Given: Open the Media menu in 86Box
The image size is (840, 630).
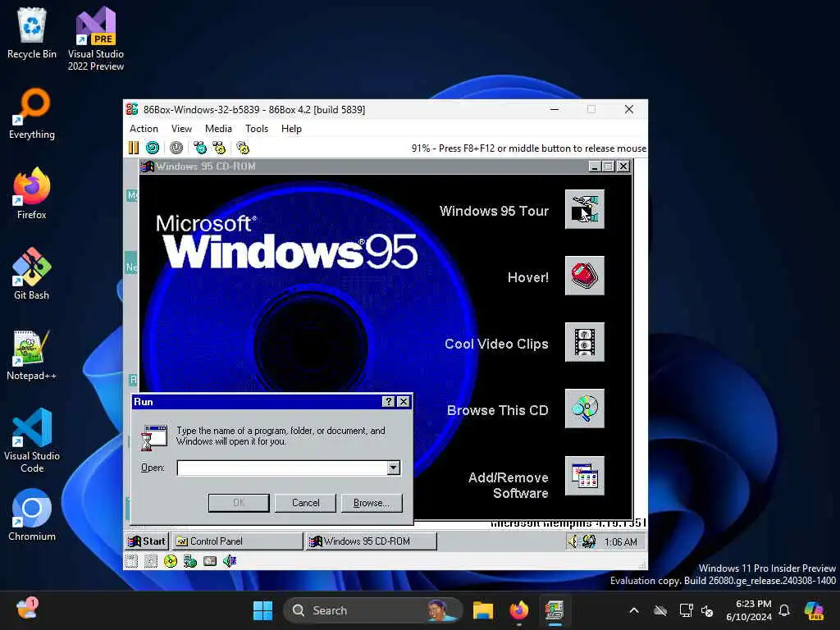Looking at the screenshot, I should tap(218, 129).
